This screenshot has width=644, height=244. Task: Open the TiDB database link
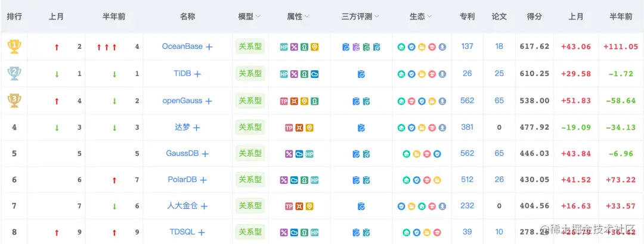[182, 73]
